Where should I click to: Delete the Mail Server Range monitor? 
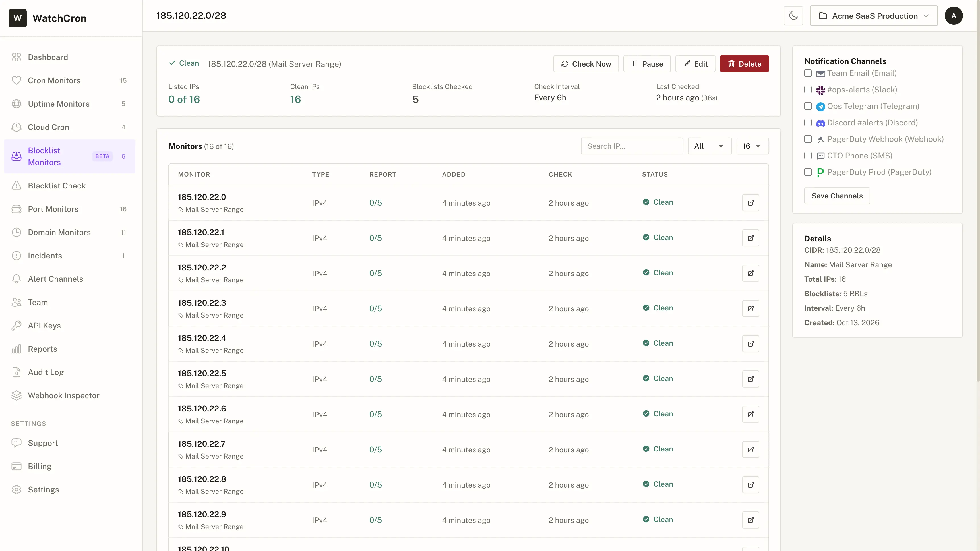(744, 64)
